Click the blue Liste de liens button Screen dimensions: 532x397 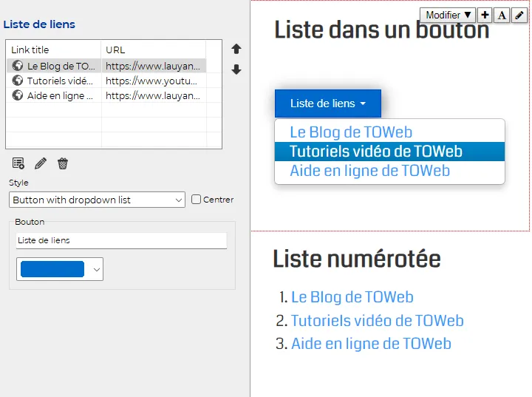coord(328,104)
